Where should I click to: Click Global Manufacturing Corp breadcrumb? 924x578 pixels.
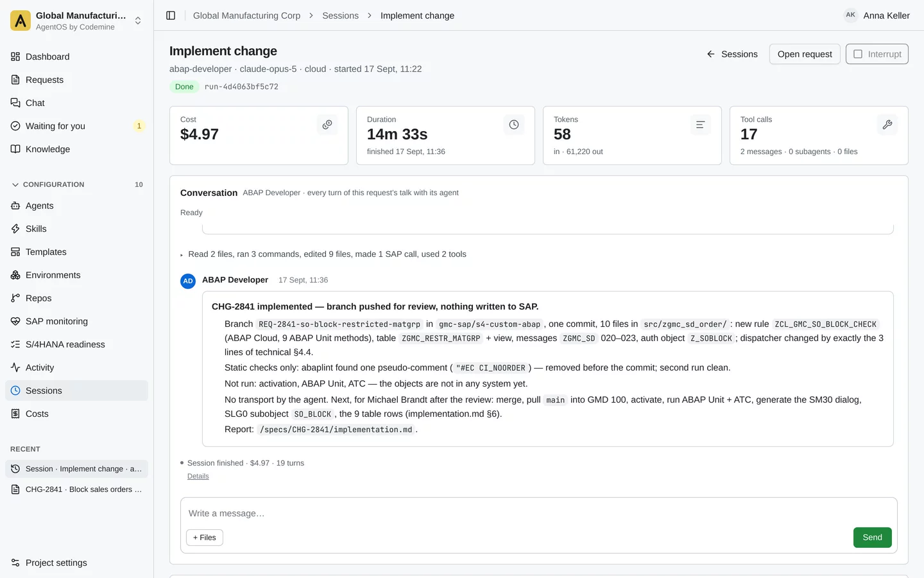pos(246,15)
